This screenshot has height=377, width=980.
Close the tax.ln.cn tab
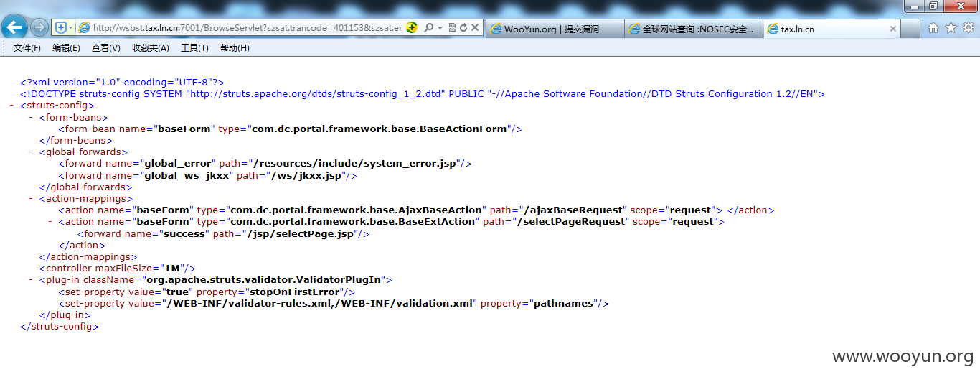pyautogui.click(x=893, y=29)
